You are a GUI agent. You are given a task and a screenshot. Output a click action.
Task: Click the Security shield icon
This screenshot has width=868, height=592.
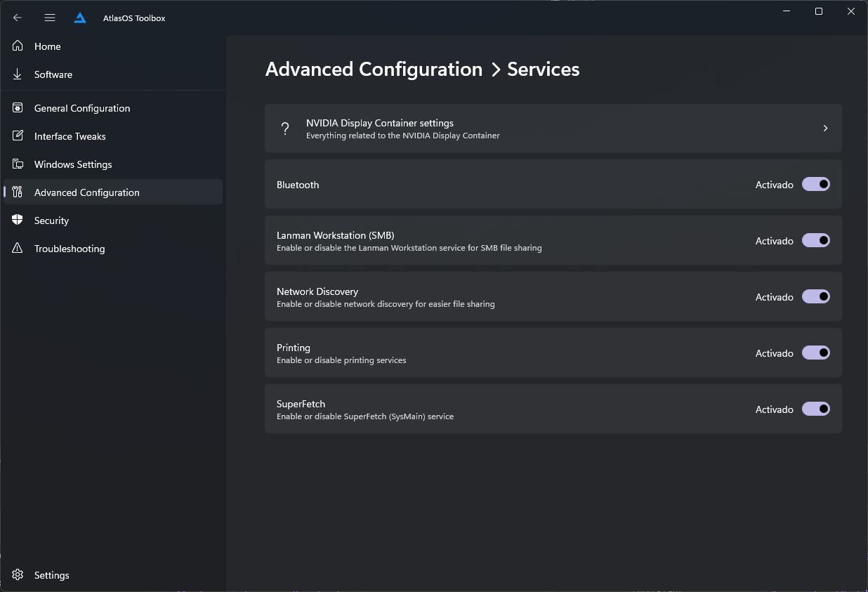pyautogui.click(x=18, y=221)
